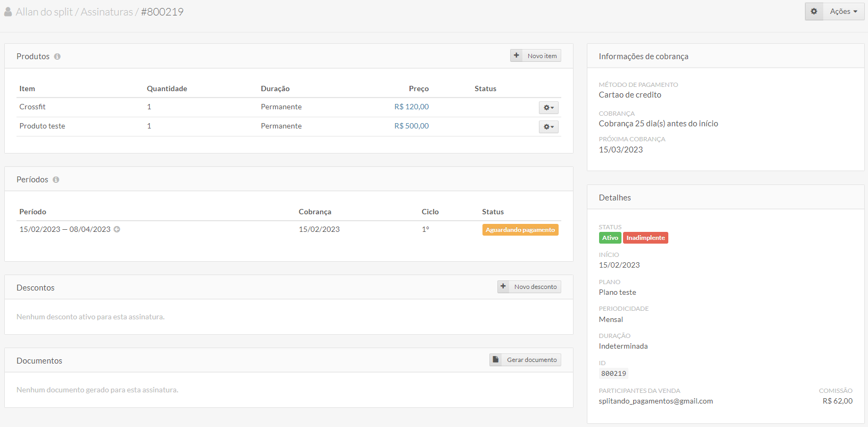
Task: Open the R$ 120,00 price link
Action: coord(411,107)
